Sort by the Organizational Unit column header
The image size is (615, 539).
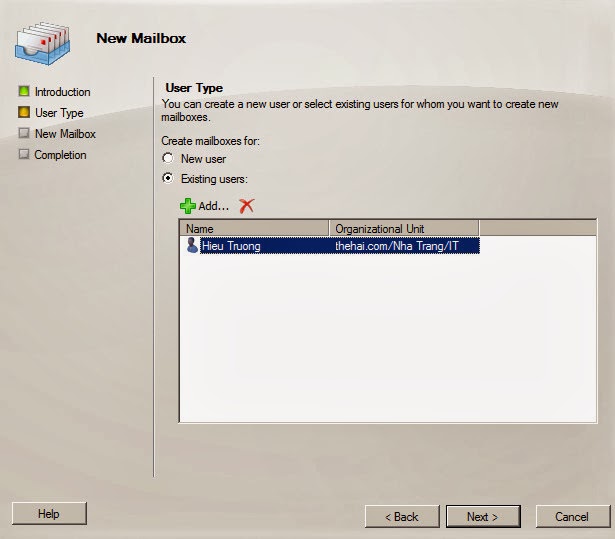tap(404, 228)
